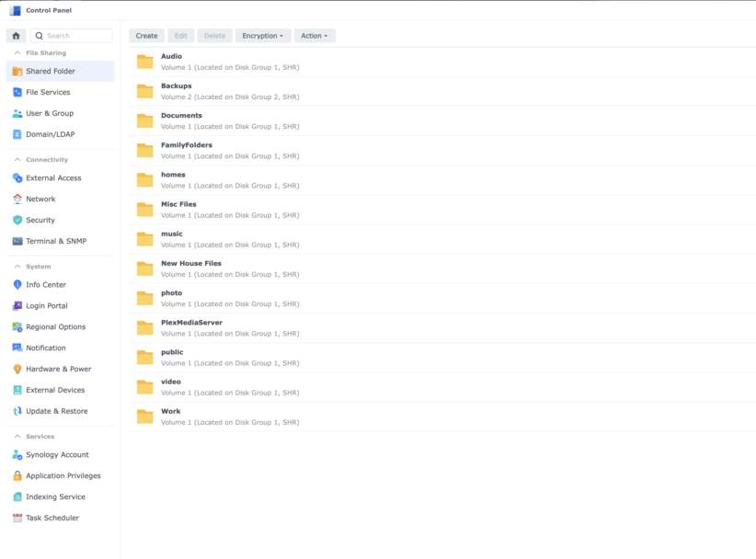Select the Documents shared folder row
Screen dimensions: 756x559
(442, 121)
